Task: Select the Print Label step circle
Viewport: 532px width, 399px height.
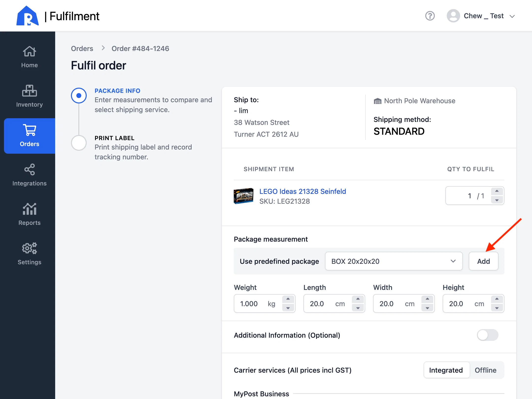Action: coord(79,143)
